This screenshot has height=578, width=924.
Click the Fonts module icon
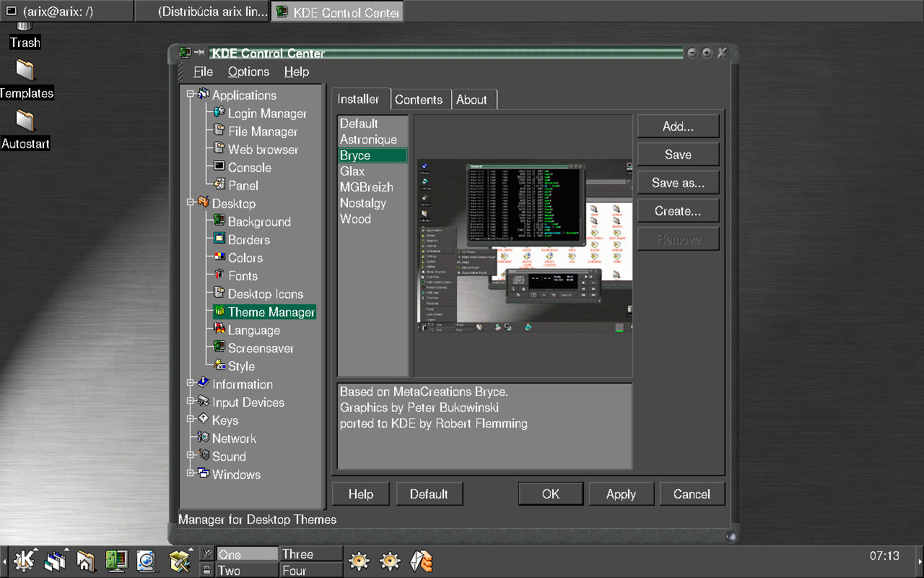tap(219, 275)
